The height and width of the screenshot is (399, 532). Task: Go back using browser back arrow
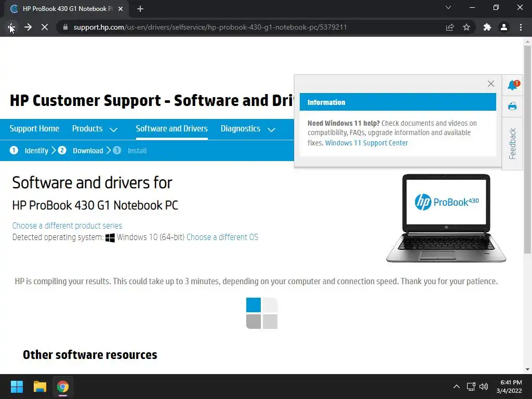(x=11, y=27)
